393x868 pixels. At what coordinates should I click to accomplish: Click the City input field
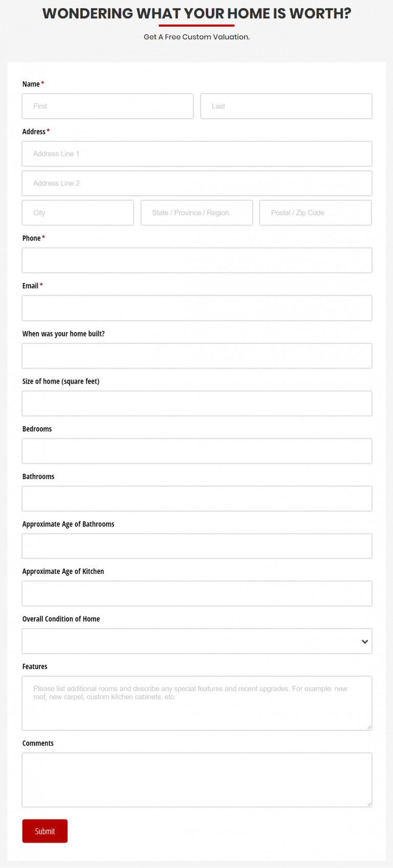pyautogui.click(x=77, y=212)
